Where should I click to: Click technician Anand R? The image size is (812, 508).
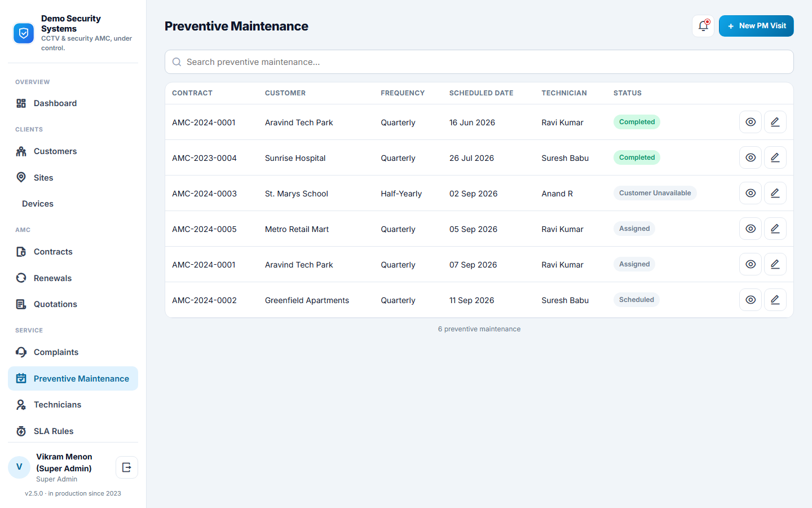(557, 194)
